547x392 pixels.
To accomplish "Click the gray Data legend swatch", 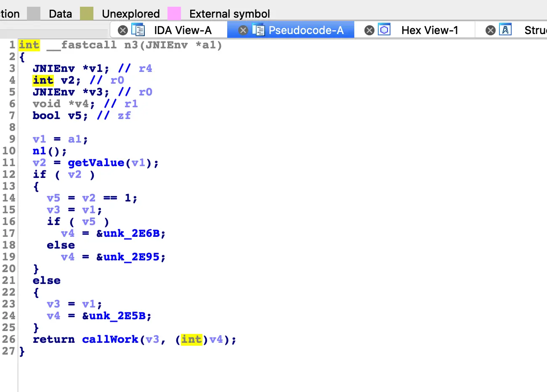I will 34,13.
